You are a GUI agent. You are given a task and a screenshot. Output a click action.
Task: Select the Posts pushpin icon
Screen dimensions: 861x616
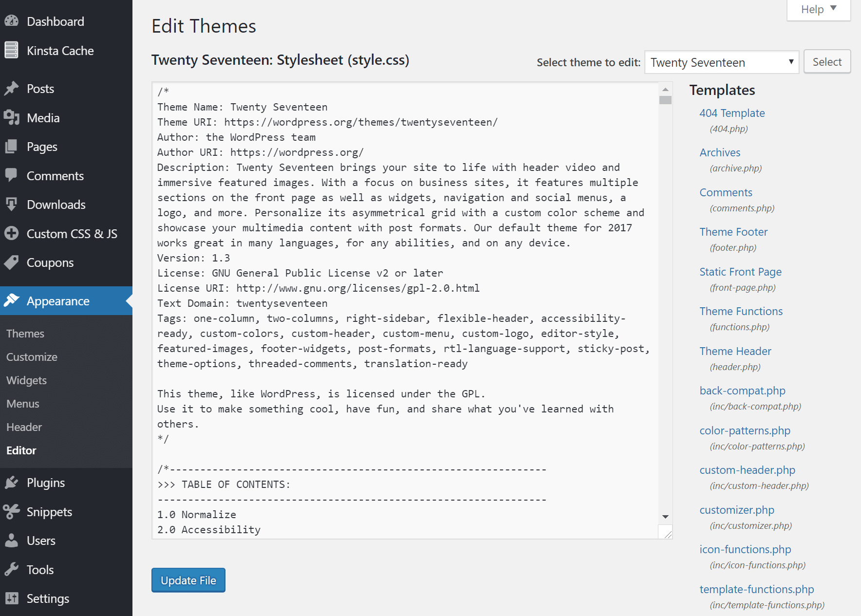[x=12, y=88]
